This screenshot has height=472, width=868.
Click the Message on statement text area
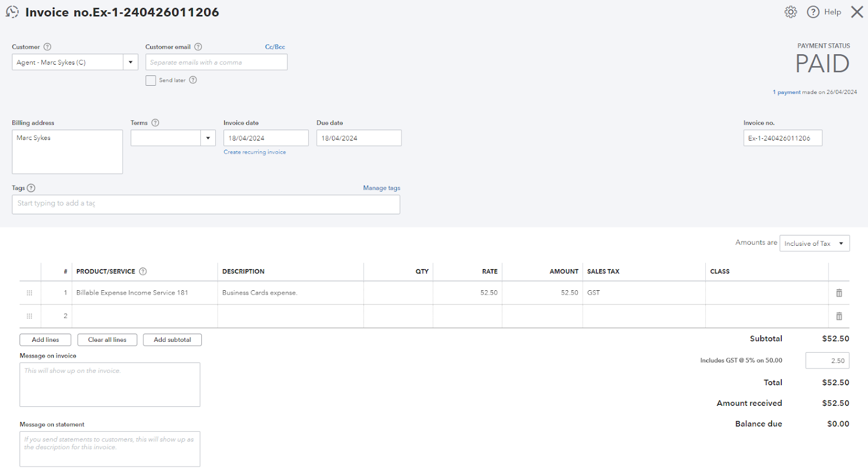coord(110,449)
